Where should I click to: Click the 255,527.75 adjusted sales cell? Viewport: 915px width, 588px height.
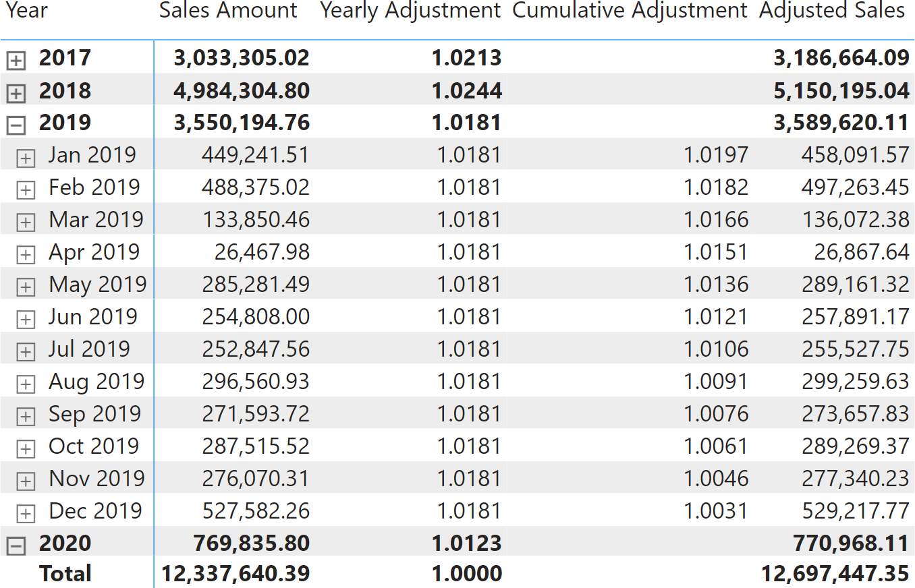click(856, 349)
